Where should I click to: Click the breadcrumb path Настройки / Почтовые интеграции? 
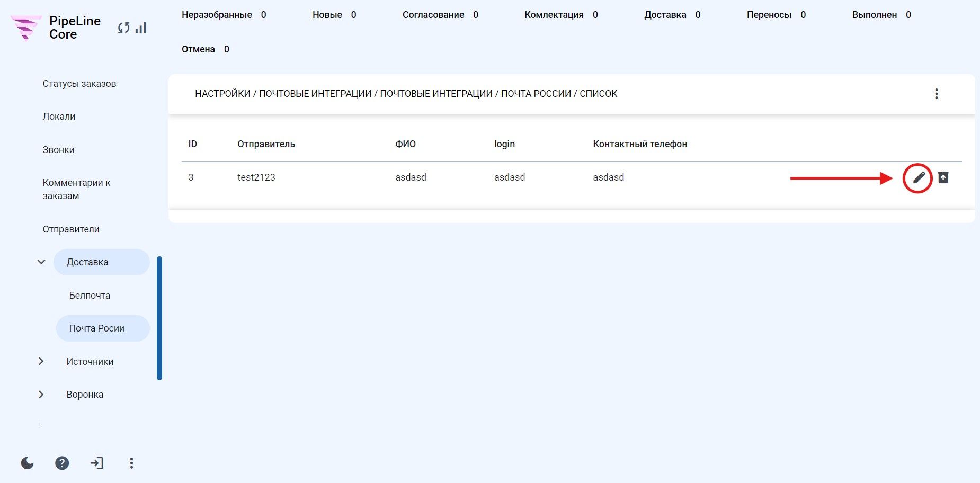click(x=283, y=94)
